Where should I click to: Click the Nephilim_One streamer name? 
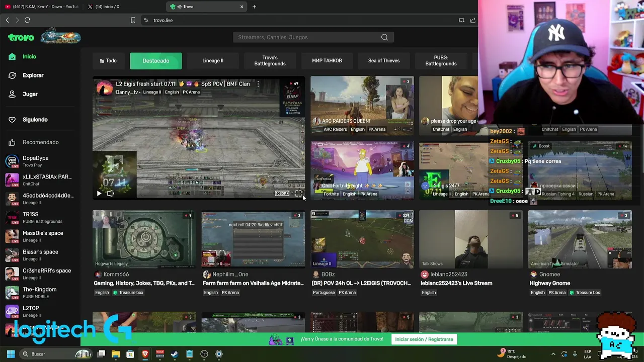(x=230, y=275)
